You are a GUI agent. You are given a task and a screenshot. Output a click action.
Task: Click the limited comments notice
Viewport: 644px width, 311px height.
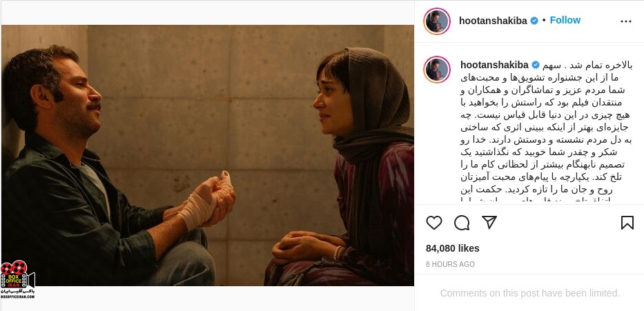pos(530,293)
